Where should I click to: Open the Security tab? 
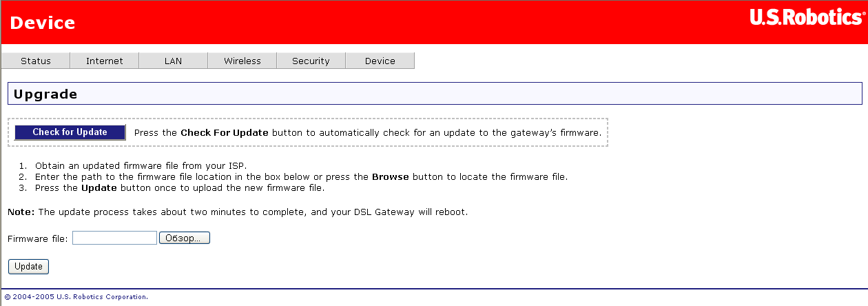tap(311, 61)
